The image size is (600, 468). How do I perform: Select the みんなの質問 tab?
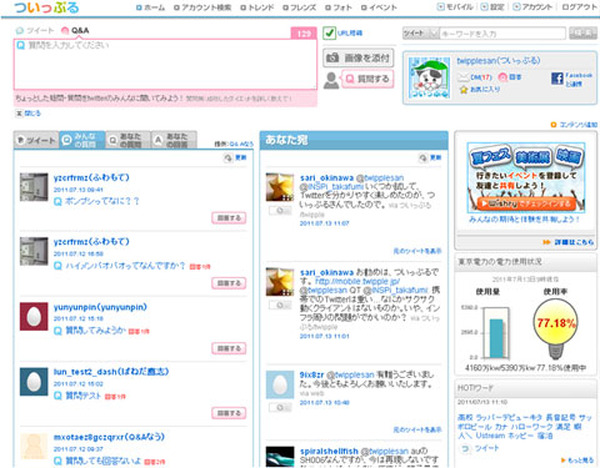(x=82, y=140)
